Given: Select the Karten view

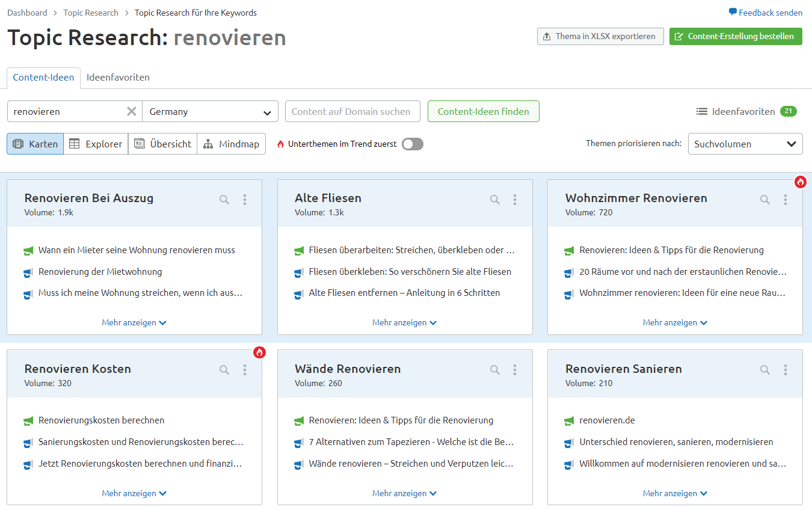Looking at the screenshot, I should pos(35,144).
